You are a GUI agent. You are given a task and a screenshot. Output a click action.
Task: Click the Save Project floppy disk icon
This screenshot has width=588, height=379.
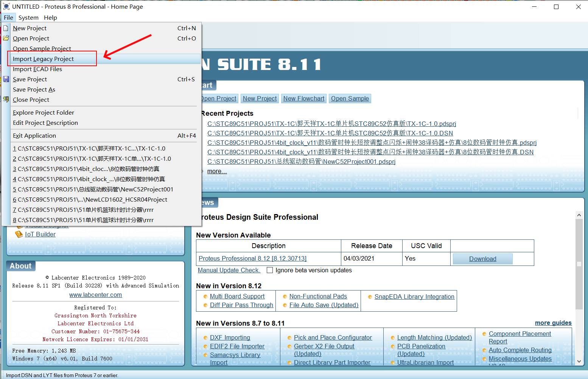[x=6, y=79]
